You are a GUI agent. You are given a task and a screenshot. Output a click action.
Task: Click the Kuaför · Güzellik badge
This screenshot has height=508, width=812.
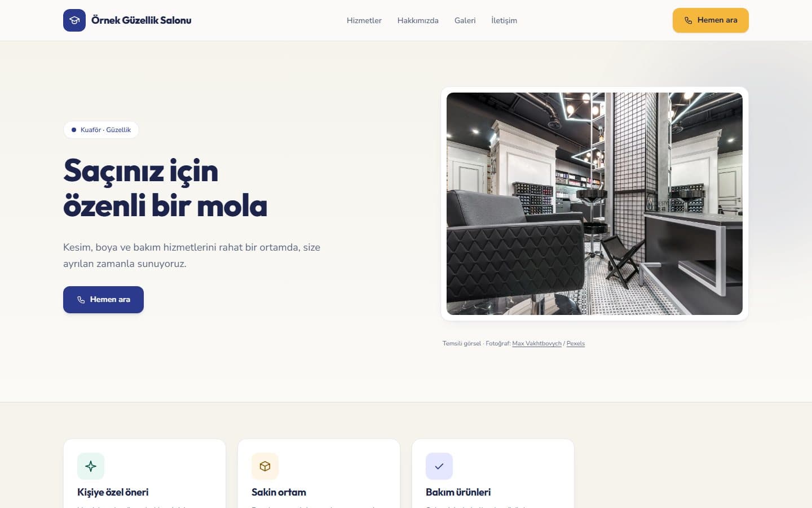[x=101, y=130]
